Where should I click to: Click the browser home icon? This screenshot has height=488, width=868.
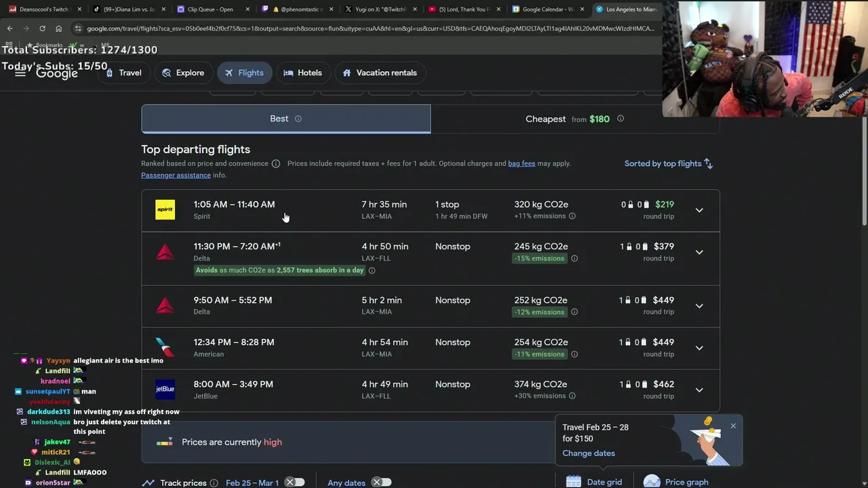click(58, 28)
